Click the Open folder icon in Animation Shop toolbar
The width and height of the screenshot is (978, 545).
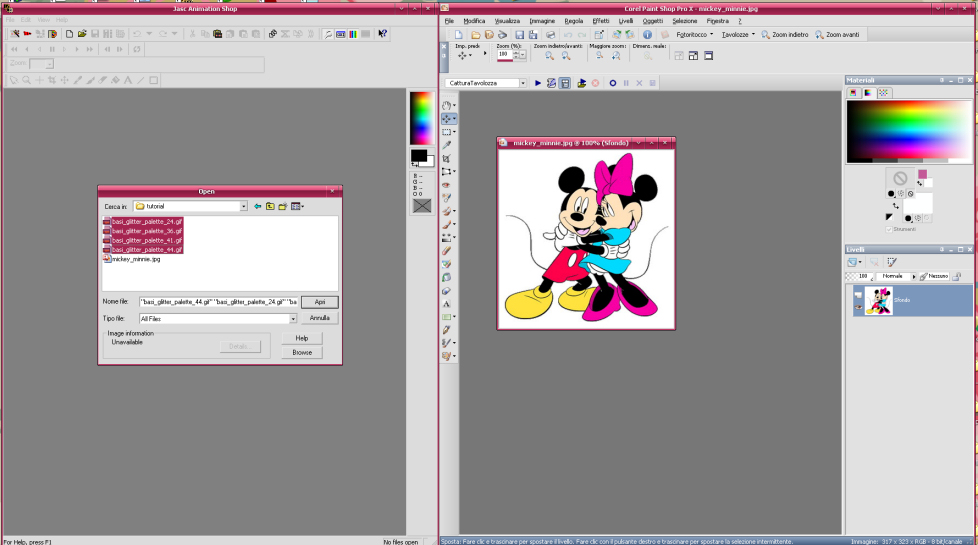click(82, 34)
